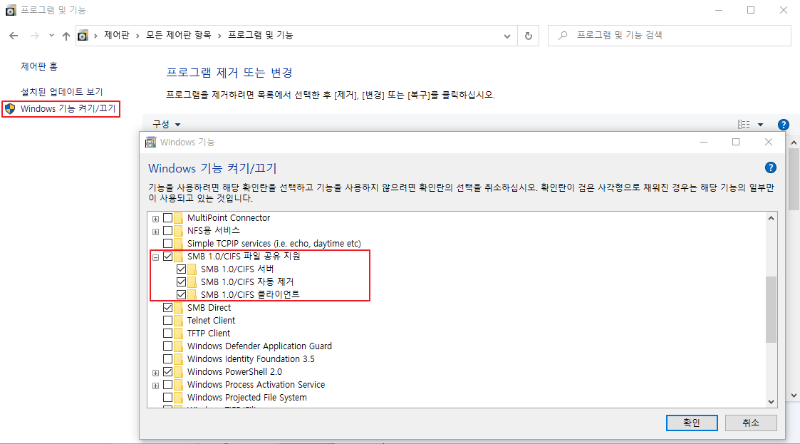
Task: Click feature list scroll down arrow
Action: click(771, 402)
